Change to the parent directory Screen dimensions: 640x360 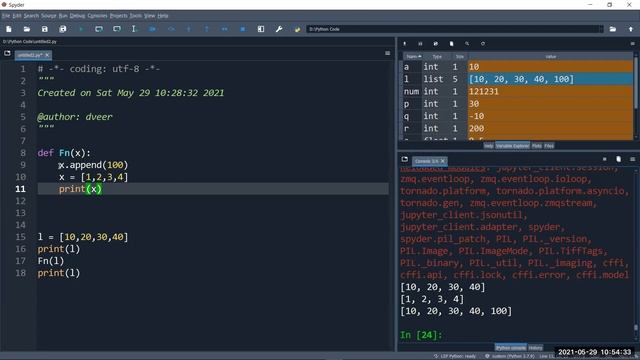pyautogui.click(x=631, y=29)
